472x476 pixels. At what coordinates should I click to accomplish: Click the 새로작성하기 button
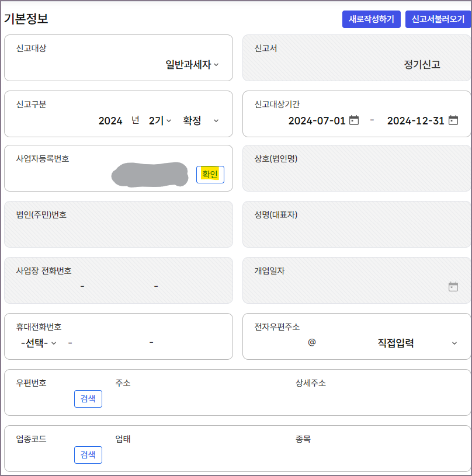pyautogui.click(x=372, y=19)
